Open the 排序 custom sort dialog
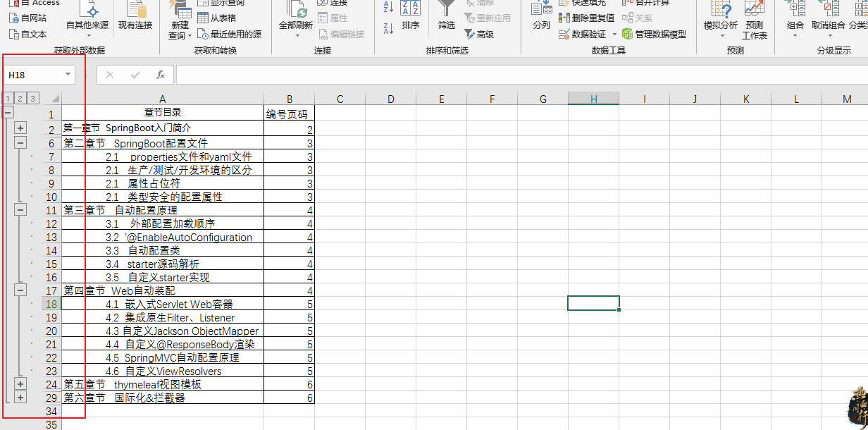This screenshot has width=868, height=430. (x=411, y=17)
